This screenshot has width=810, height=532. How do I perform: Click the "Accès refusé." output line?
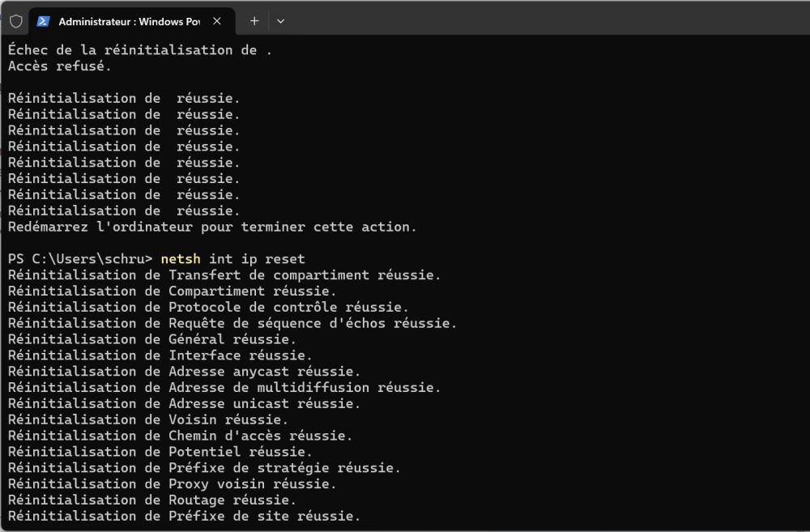(x=60, y=66)
